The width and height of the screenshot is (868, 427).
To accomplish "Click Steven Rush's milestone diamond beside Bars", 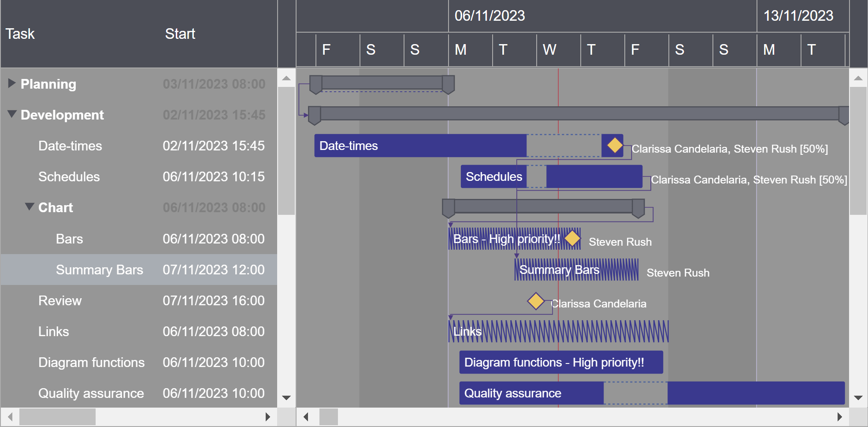I will coord(573,239).
